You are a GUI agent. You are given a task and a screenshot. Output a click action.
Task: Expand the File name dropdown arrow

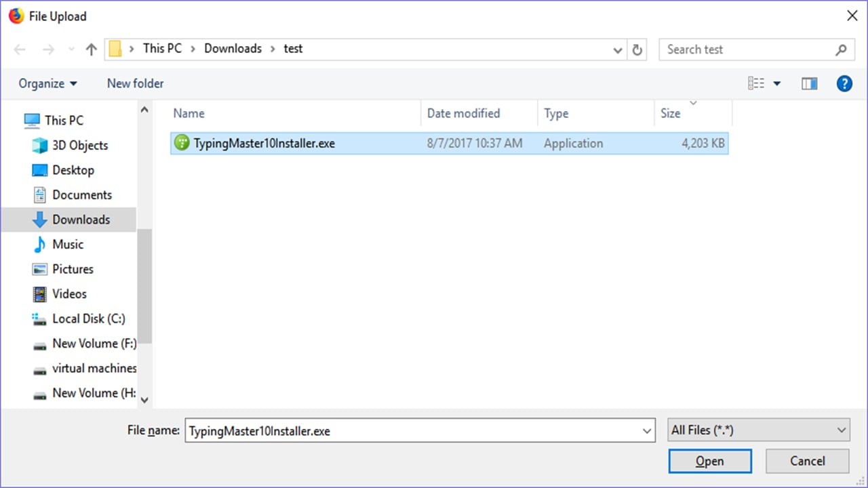point(647,430)
